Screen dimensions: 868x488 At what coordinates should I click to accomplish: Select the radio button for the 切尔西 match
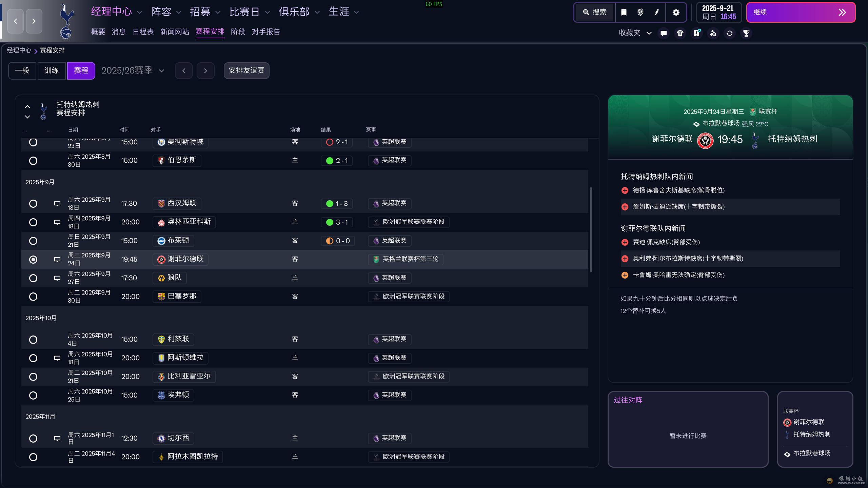(x=33, y=439)
